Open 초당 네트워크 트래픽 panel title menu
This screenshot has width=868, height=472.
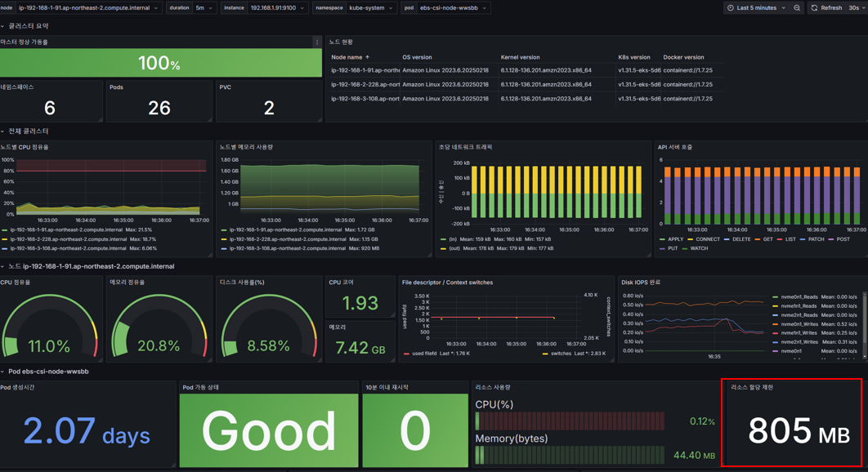(x=465, y=147)
